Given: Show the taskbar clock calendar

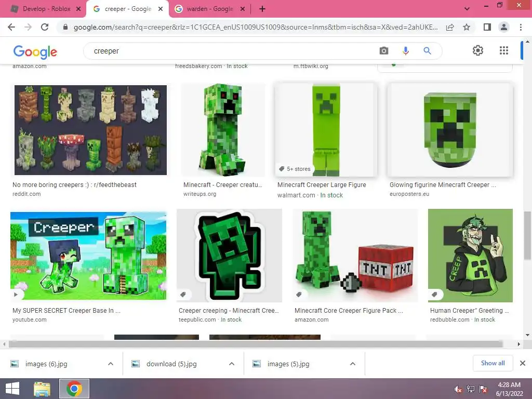Looking at the screenshot, I should pyautogui.click(x=509, y=389).
